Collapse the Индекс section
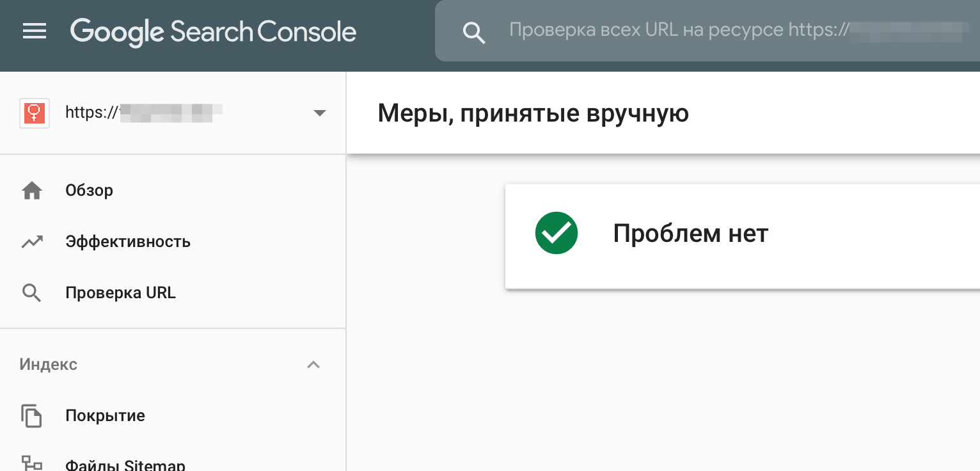The image size is (980, 471). pos(313,365)
